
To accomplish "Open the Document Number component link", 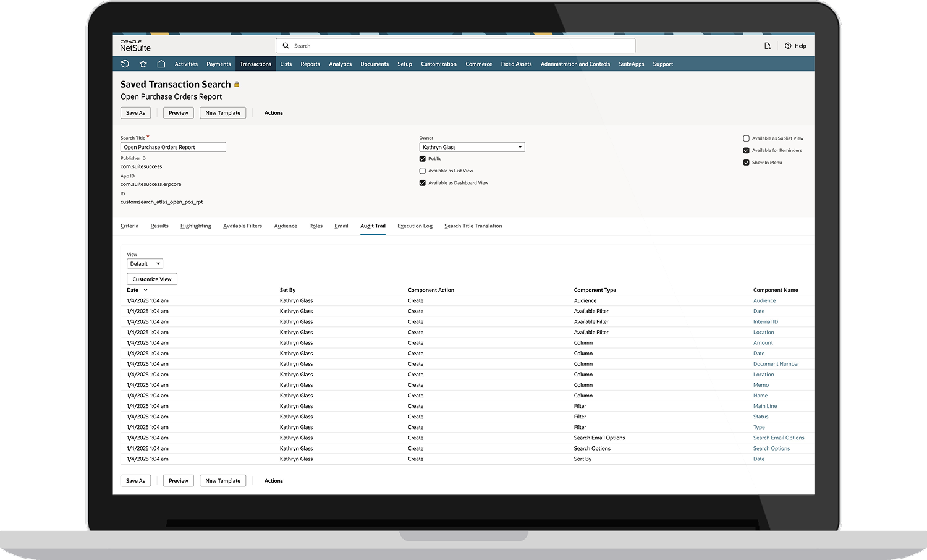I will (x=776, y=364).
